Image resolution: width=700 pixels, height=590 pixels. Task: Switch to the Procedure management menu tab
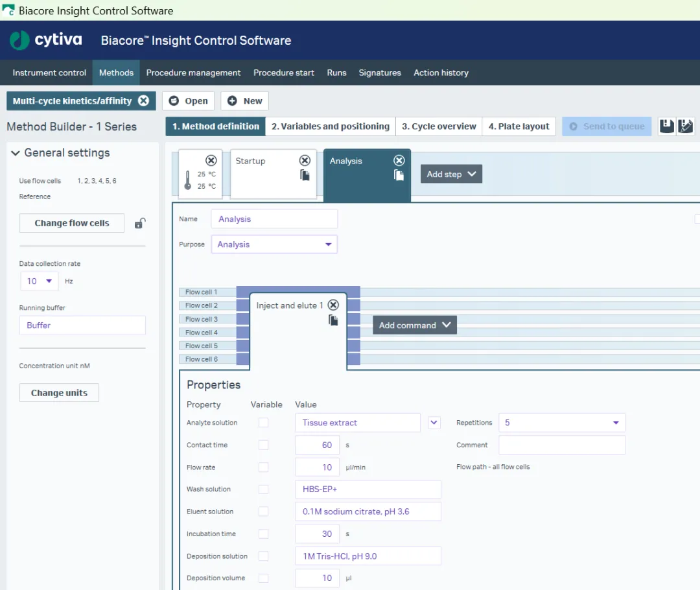(193, 73)
